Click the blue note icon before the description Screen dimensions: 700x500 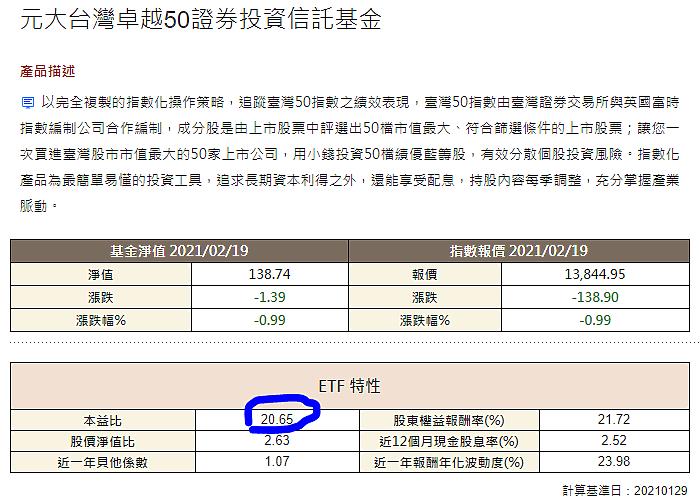(28, 103)
